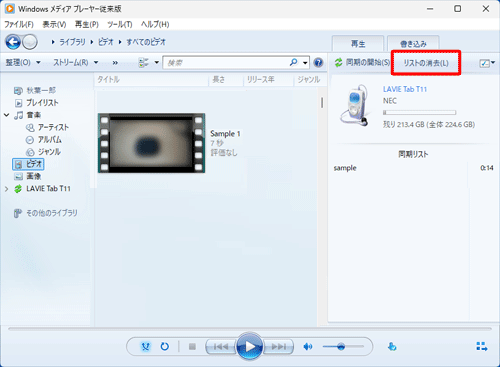The width and height of the screenshot is (500, 367).
Task: Select sample item in sync list
Action: tap(413, 168)
